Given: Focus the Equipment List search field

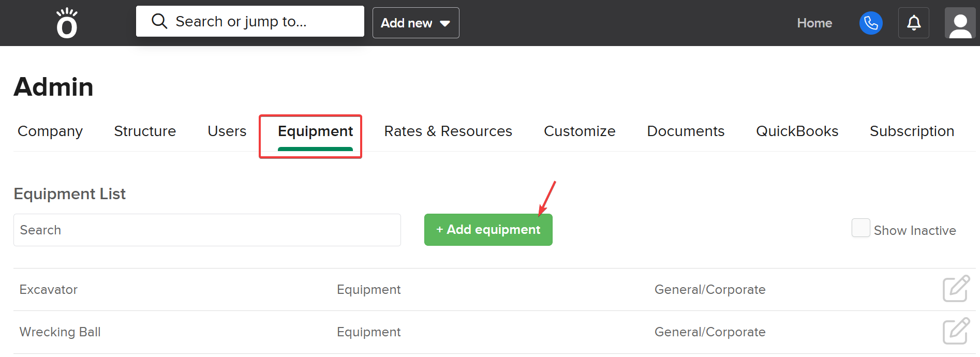Looking at the screenshot, I should pyautogui.click(x=207, y=230).
